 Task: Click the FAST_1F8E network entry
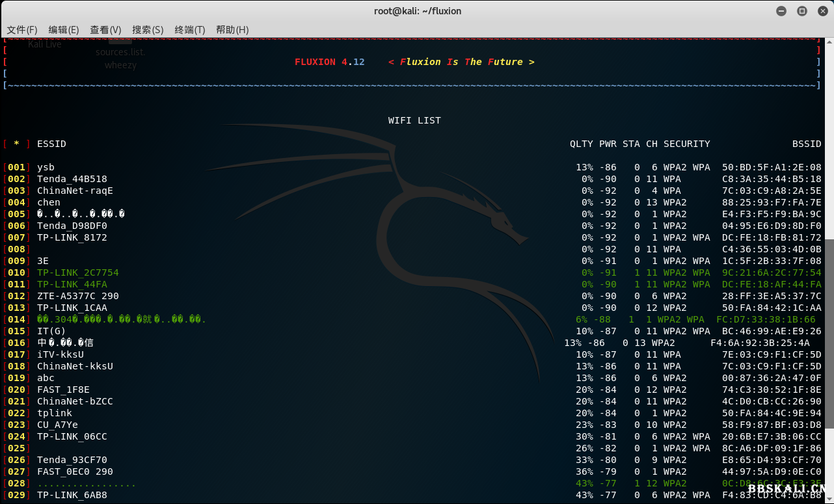point(63,390)
